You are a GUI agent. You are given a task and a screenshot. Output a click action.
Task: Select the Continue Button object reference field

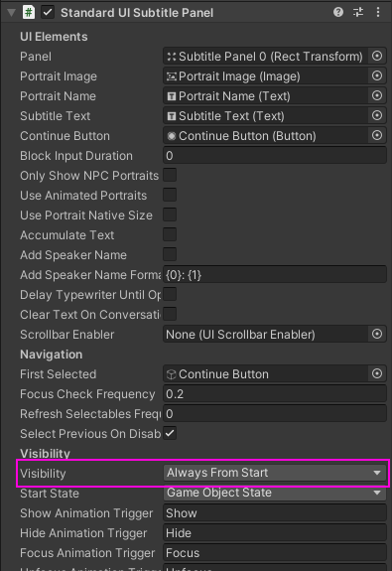point(265,135)
